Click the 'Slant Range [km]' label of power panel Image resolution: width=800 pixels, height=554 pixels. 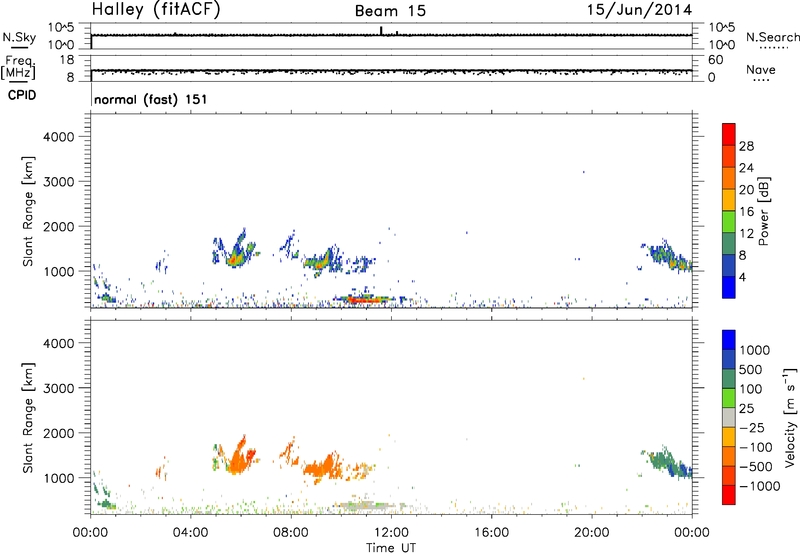click(x=28, y=211)
